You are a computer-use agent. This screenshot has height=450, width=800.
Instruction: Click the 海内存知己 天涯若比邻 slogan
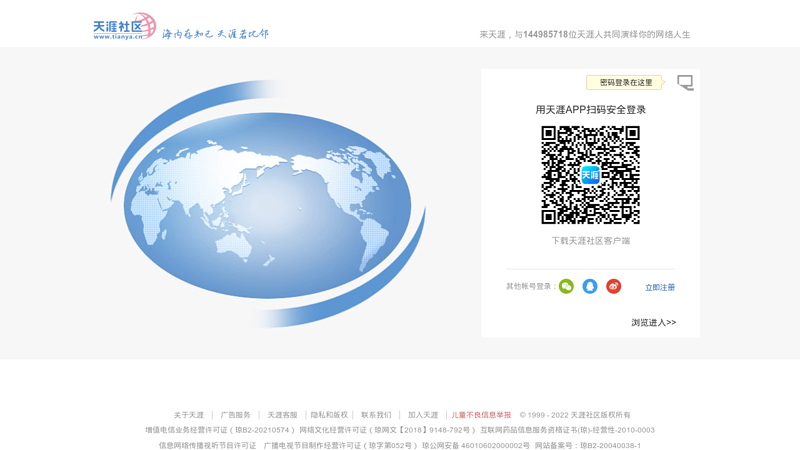[x=215, y=34]
